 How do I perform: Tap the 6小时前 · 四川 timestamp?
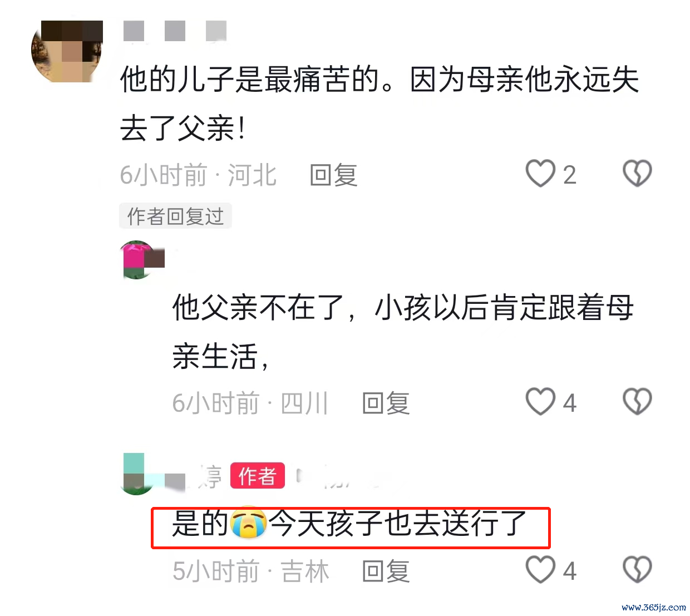click(250, 403)
